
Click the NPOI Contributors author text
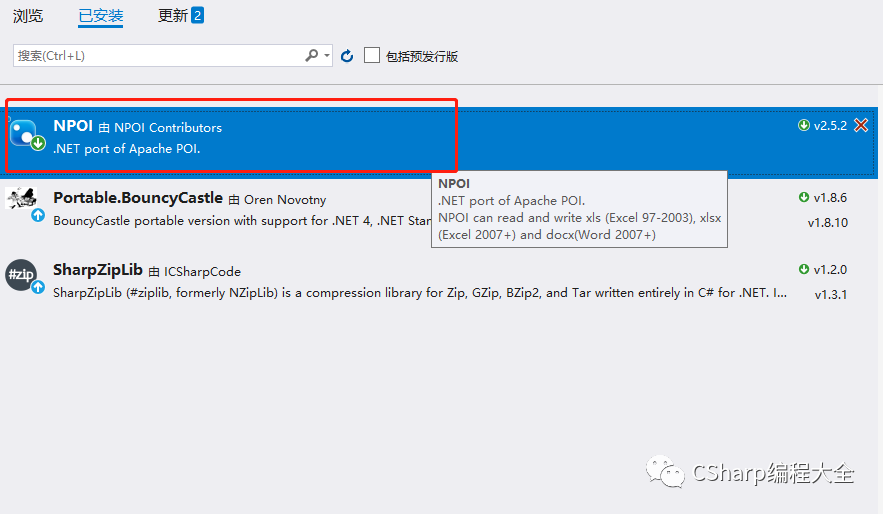pos(168,128)
